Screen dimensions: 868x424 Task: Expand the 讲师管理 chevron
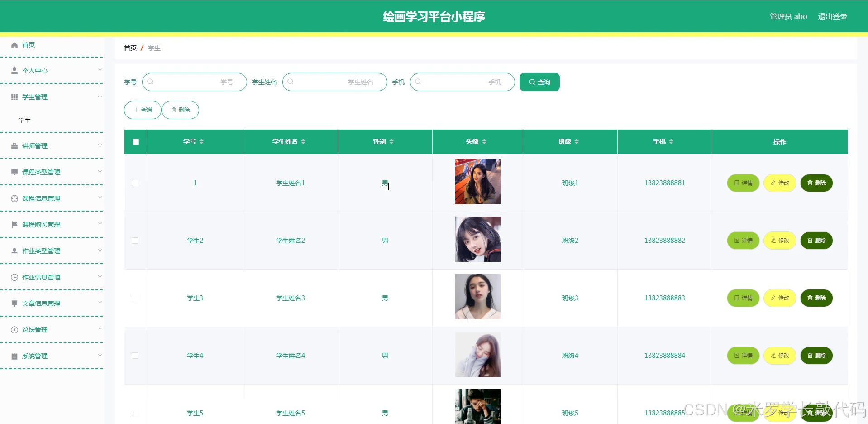point(100,145)
